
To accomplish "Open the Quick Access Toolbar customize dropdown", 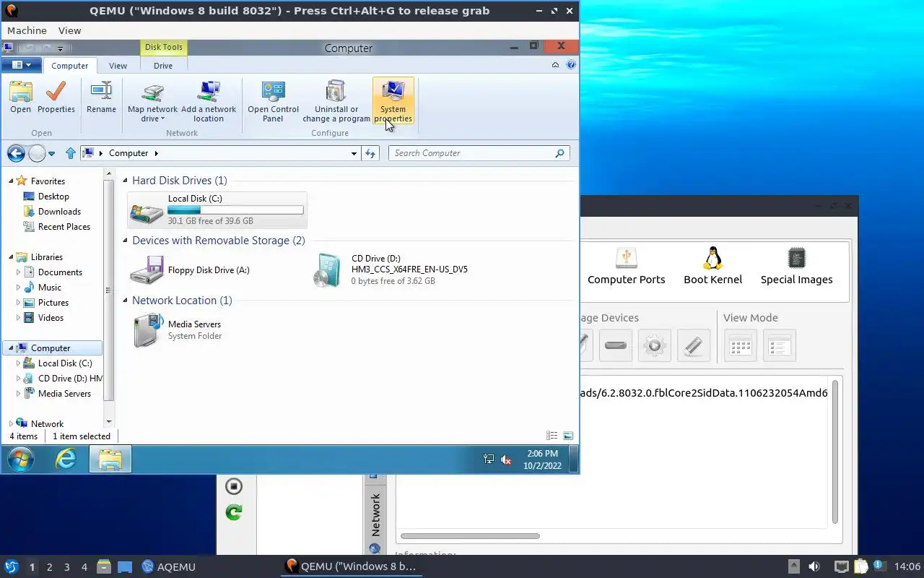I will tap(61, 48).
